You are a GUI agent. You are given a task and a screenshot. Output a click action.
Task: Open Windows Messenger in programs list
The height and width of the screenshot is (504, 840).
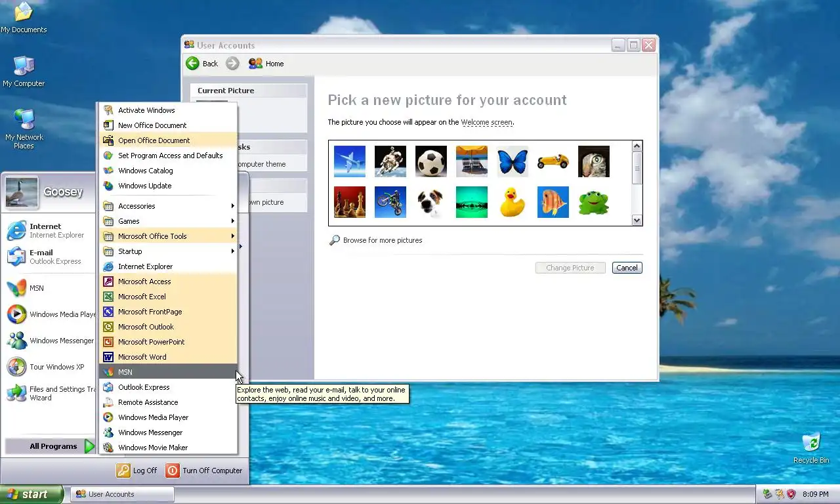tap(168, 432)
